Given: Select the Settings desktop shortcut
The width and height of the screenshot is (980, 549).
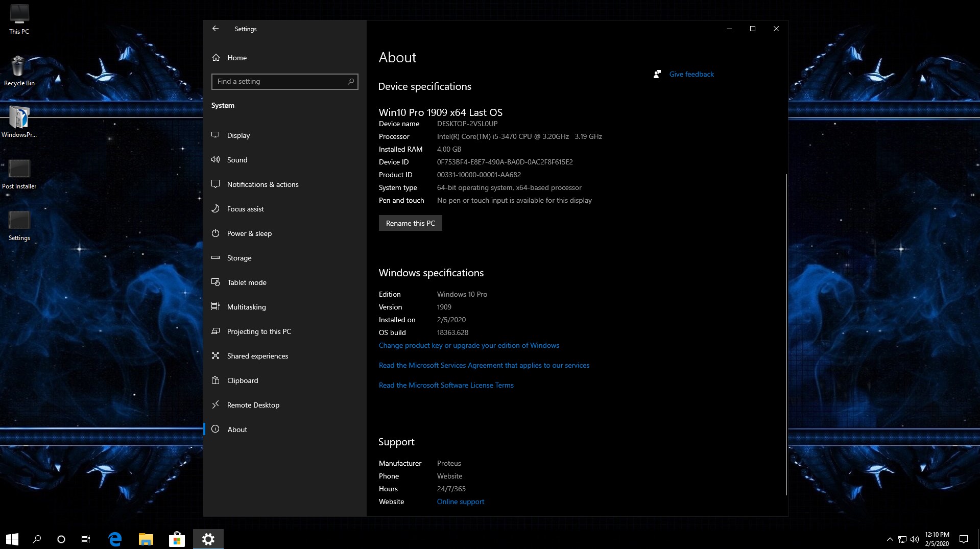Looking at the screenshot, I should (x=19, y=226).
